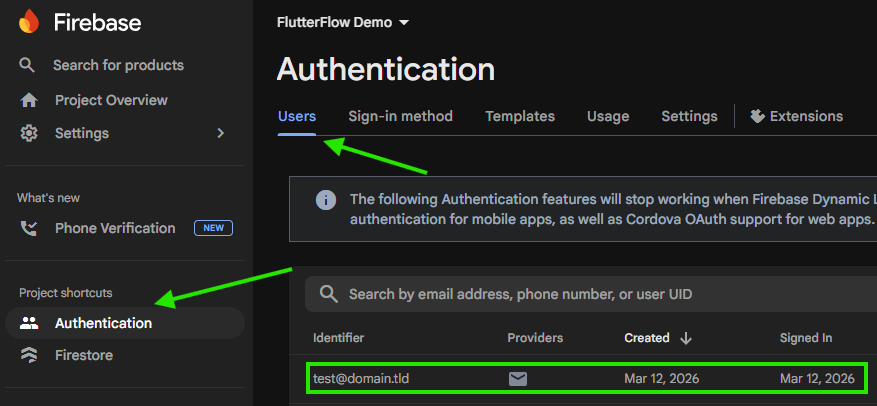The width and height of the screenshot is (877, 406).
Task: Click the Extensions puzzle icon
Action: (x=757, y=116)
